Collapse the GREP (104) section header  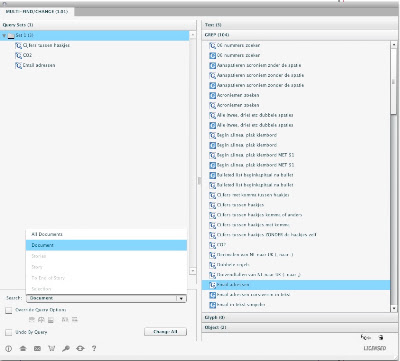(x=299, y=35)
